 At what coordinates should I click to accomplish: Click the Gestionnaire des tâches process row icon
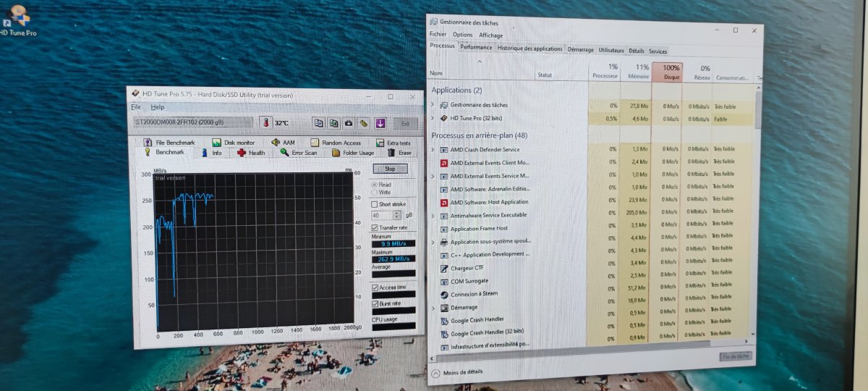[443, 105]
